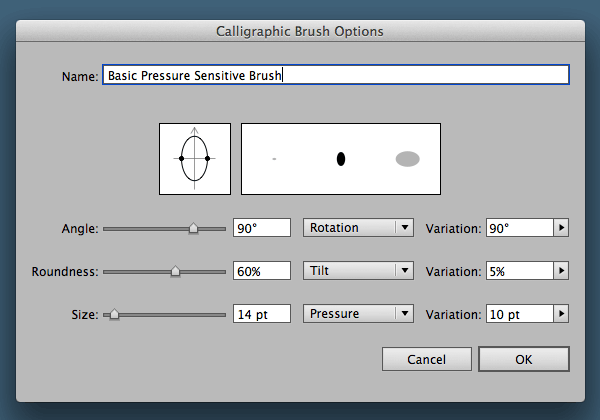Click the Roundness Variation field showing 5%
Viewport: 600px width, 420px height.
[520, 271]
